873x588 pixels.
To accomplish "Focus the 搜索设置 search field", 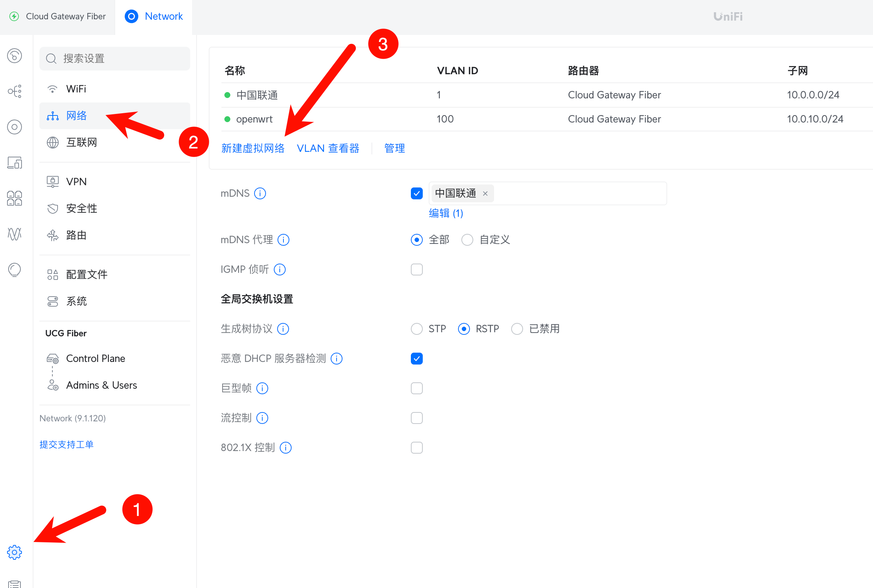I will click(115, 59).
